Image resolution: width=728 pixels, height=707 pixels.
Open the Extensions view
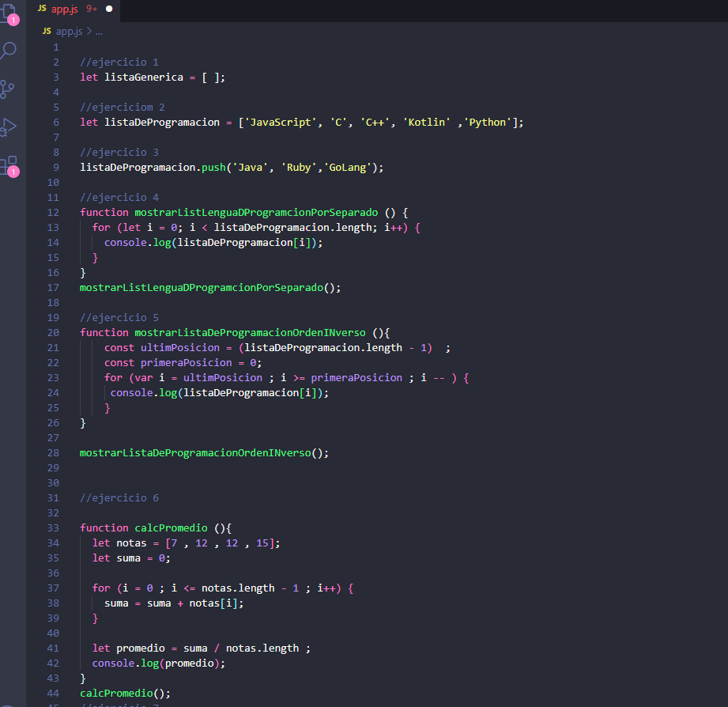[9, 166]
